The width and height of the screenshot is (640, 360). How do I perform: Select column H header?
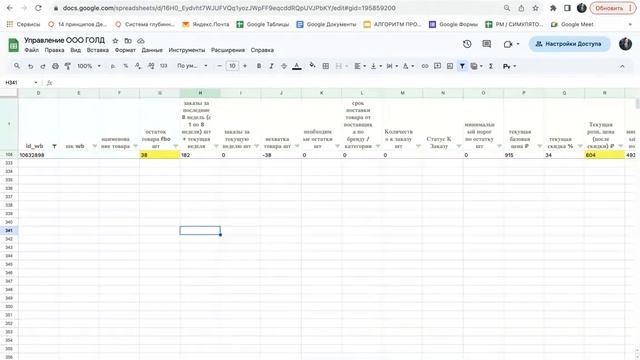(x=200, y=93)
